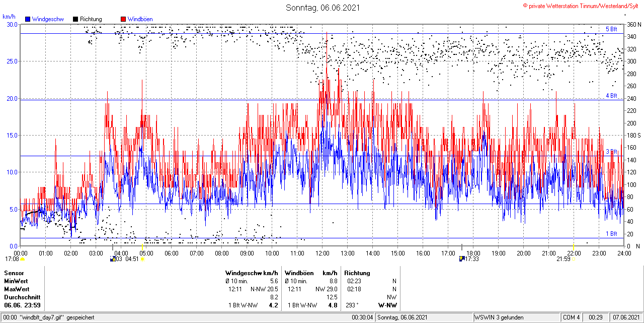The width and height of the screenshot is (644, 323).
Task: Click the 00:29 status bar entry
Action: pyautogui.click(x=596, y=317)
